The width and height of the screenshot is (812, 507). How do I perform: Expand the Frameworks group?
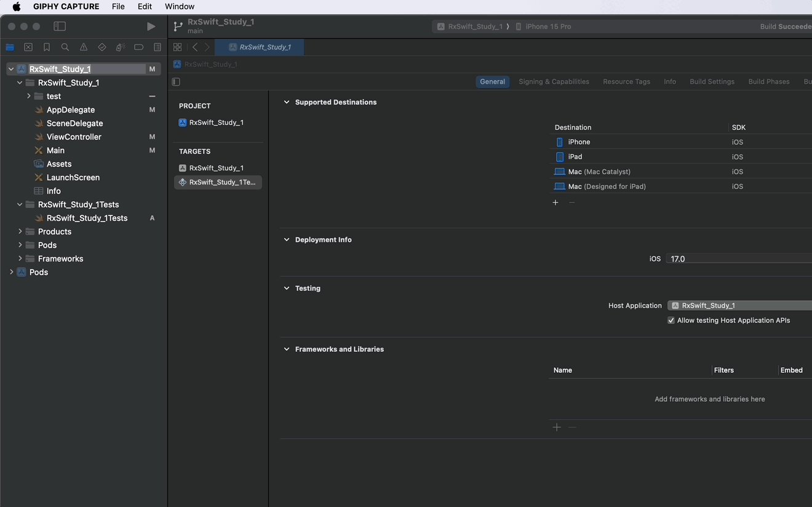(x=20, y=258)
